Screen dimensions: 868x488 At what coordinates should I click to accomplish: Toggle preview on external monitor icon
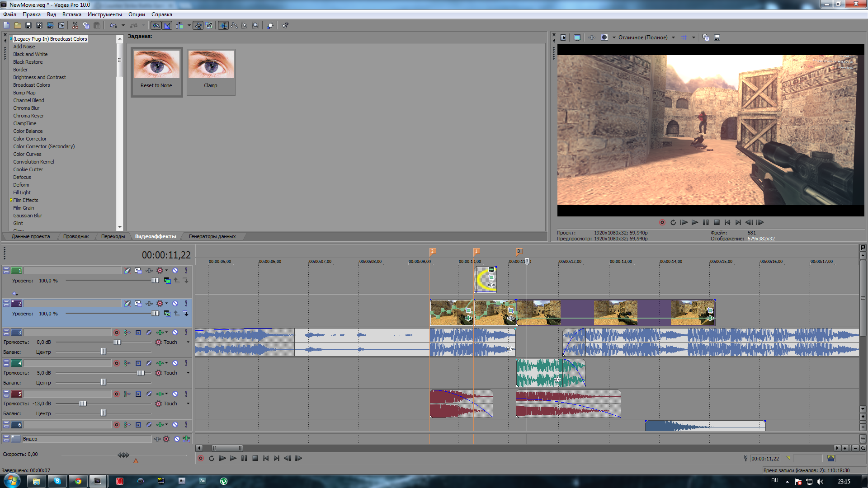(577, 38)
